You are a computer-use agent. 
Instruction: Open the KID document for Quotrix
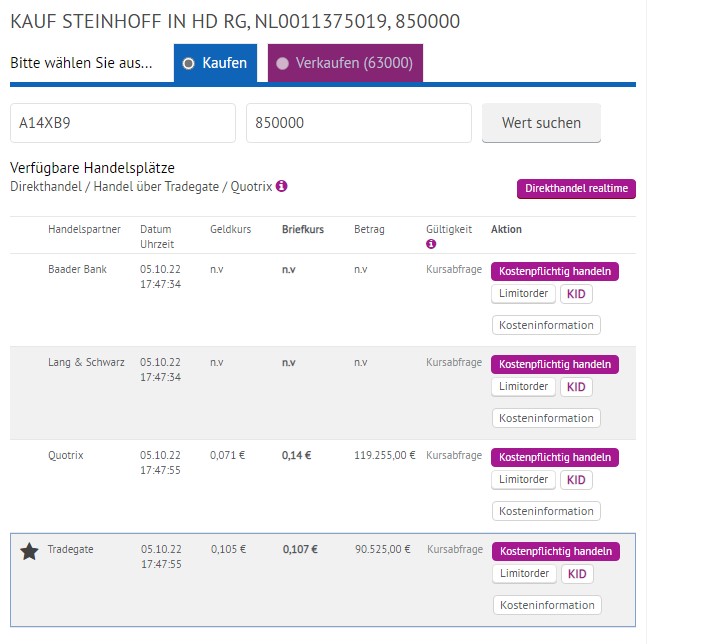575,480
